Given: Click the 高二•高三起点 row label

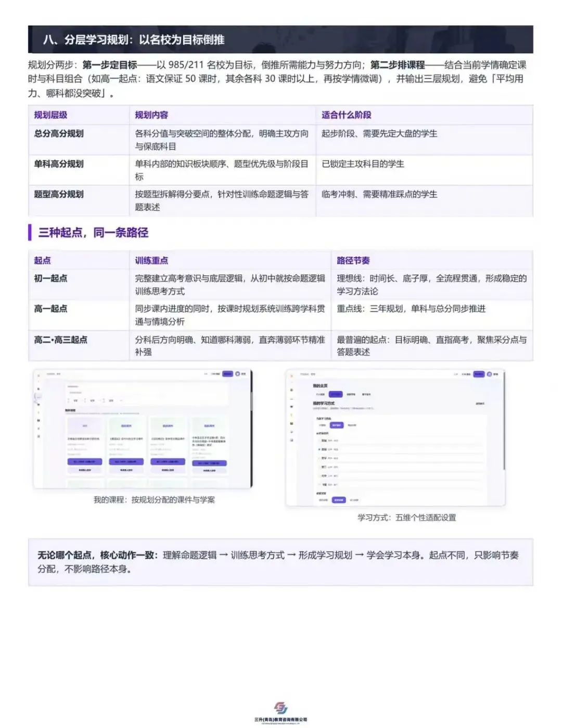Looking at the screenshot, I should coord(60,340).
